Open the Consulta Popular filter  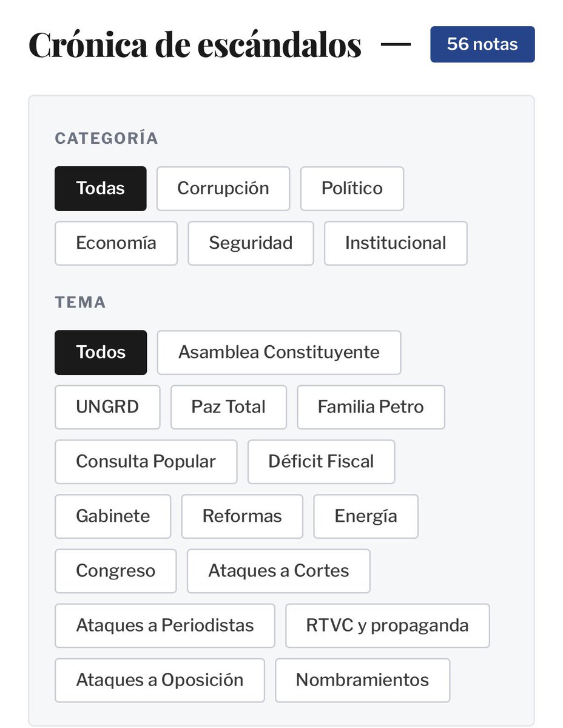146,462
